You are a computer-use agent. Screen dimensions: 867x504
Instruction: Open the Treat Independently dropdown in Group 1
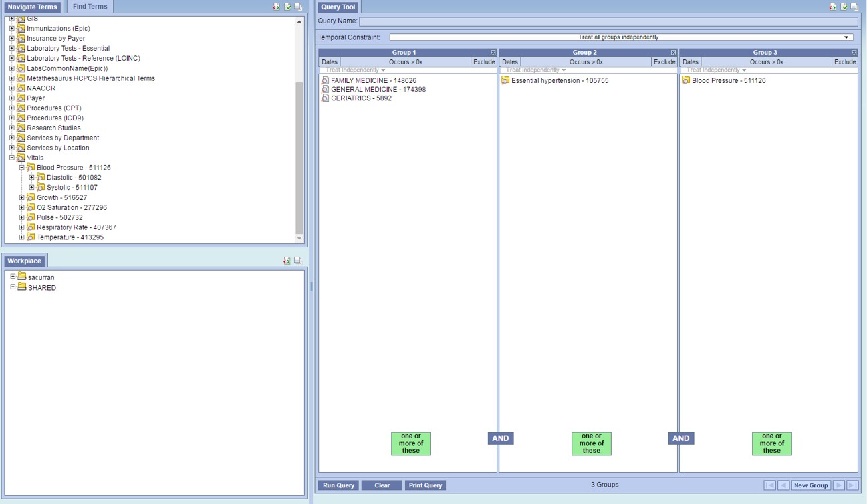click(355, 70)
